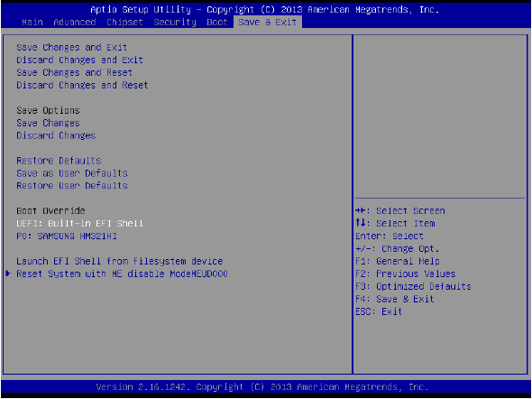The height and width of the screenshot is (399, 532).
Task: Switch to the Advanced tab
Action: click(75, 23)
